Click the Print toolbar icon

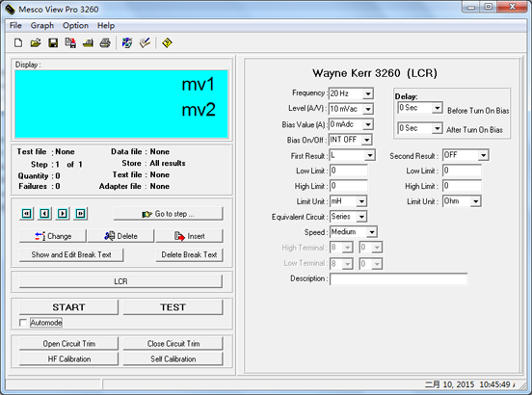(105, 43)
